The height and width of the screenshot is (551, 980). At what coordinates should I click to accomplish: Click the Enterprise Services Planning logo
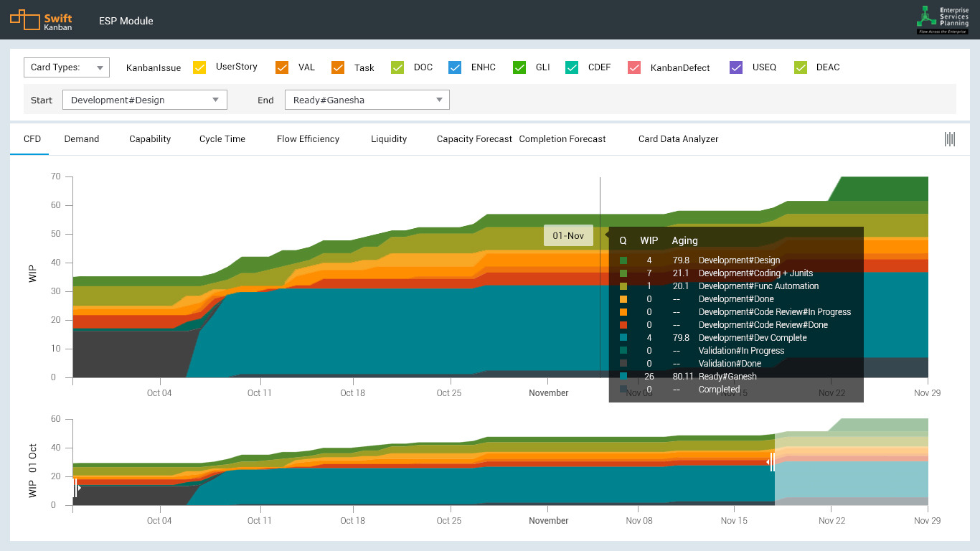pyautogui.click(x=943, y=19)
